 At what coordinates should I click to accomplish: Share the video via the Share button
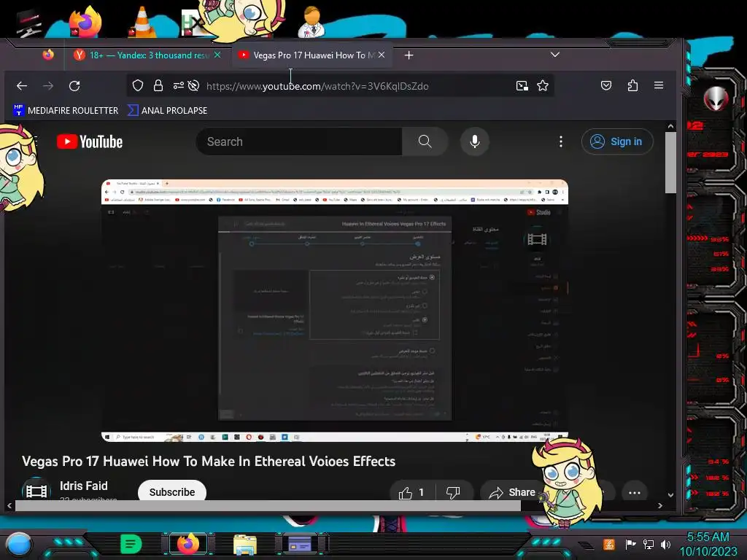(x=511, y=492)
